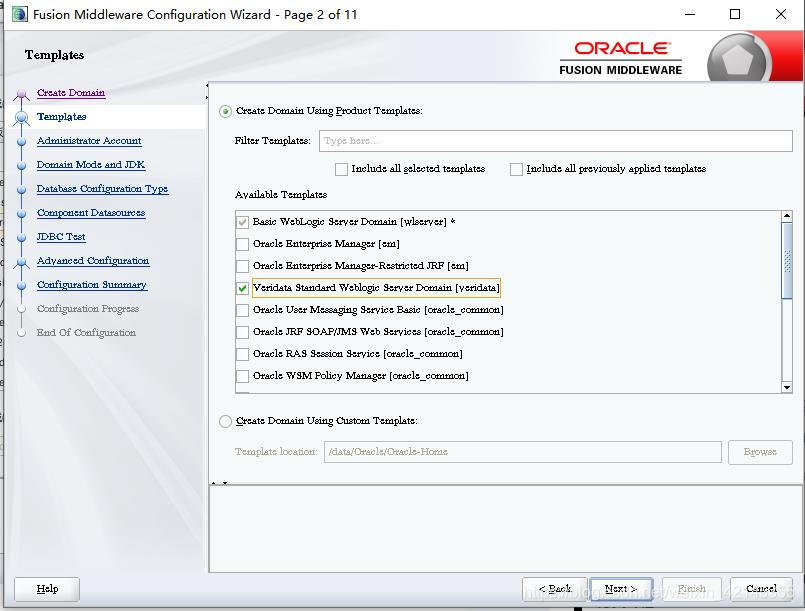Check Include all selected templates

[x=341, y=169]
